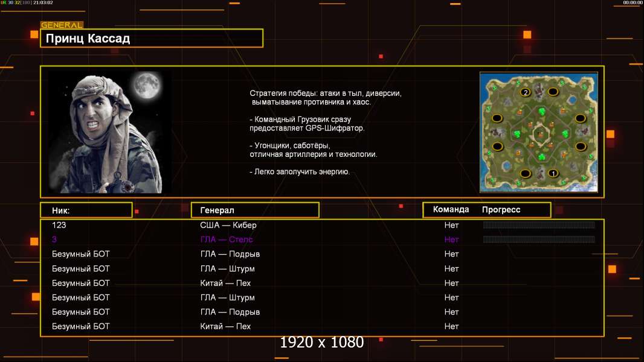The image size is (644, 362).
Task: Click the GENERAL label above the name box
Action: click(x=62, y=25)
